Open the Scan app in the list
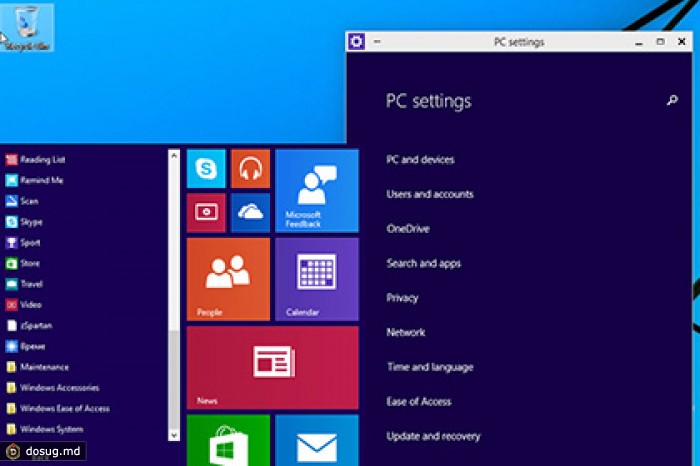Screen dimensions: 700x466 (x=21, y=201)
